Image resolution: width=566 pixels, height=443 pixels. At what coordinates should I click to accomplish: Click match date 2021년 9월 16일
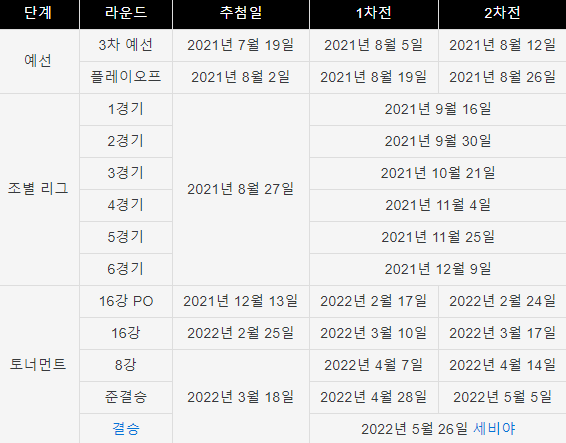coord(438,109)
